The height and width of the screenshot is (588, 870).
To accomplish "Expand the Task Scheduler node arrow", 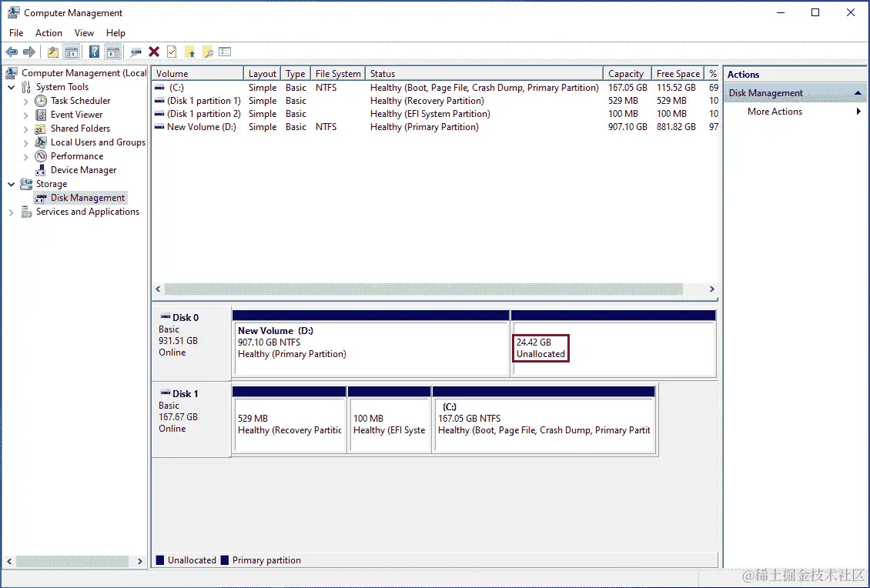I will [25, 101].
